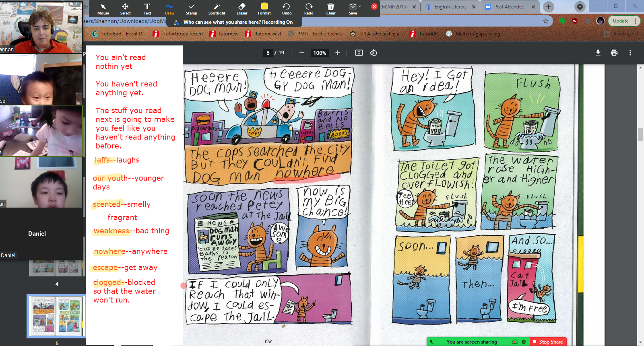The width and height of the screenshot is (644, 346).
Task: Close the English Literacy tab
Action: pyautogui.click(x=473, y=7)
